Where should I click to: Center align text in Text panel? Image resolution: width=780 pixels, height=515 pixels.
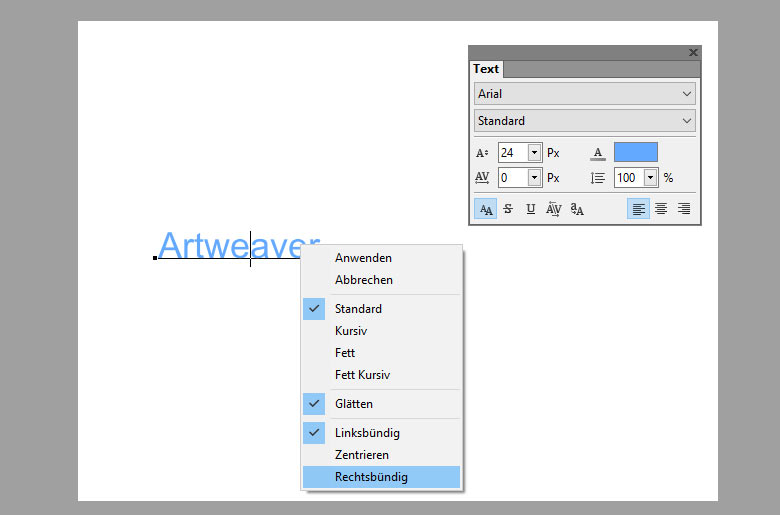click(661, 209)
